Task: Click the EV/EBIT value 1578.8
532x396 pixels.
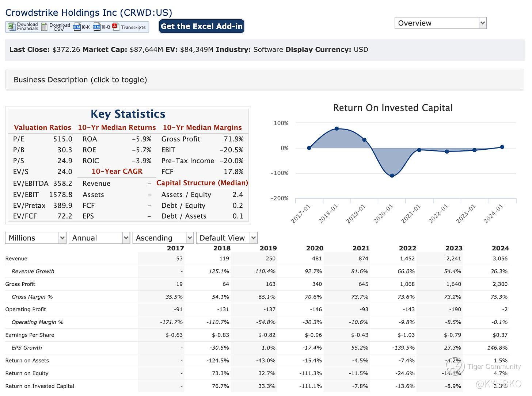Action: pyautogui.click(x=61, y=195)
